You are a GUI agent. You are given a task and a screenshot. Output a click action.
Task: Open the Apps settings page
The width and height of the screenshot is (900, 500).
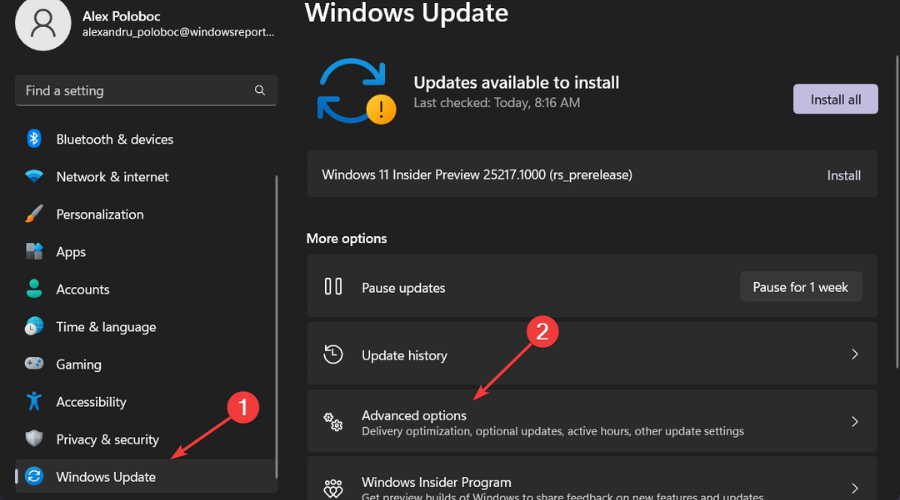click(146, 251)
